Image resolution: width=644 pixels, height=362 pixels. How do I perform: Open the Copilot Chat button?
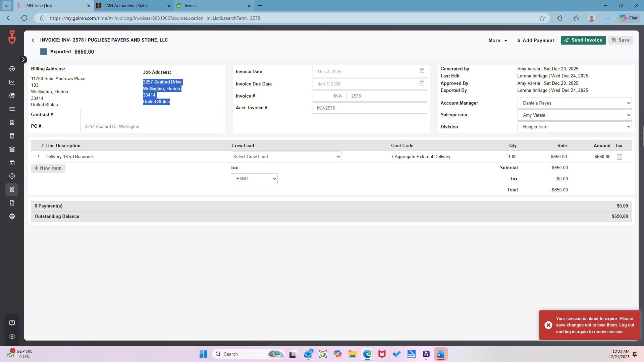pos(629,18)
